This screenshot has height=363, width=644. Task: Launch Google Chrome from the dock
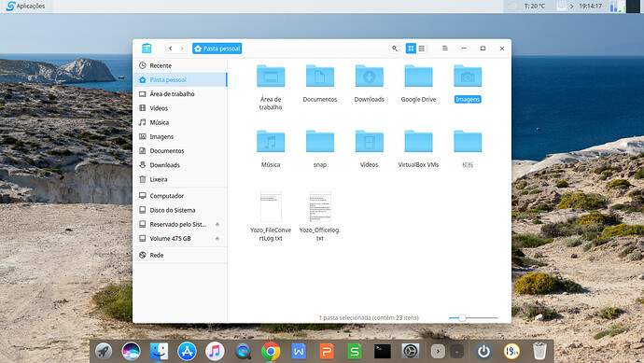coord(271,352)
